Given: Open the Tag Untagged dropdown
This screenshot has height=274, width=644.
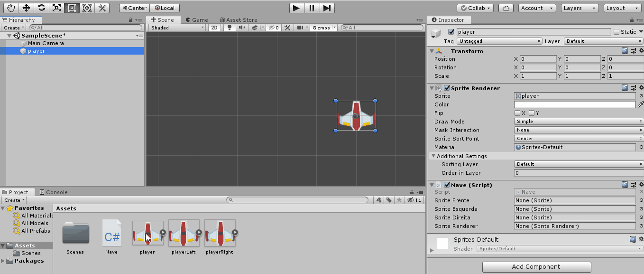Looking at the screenshot, I should pos(499,41).
